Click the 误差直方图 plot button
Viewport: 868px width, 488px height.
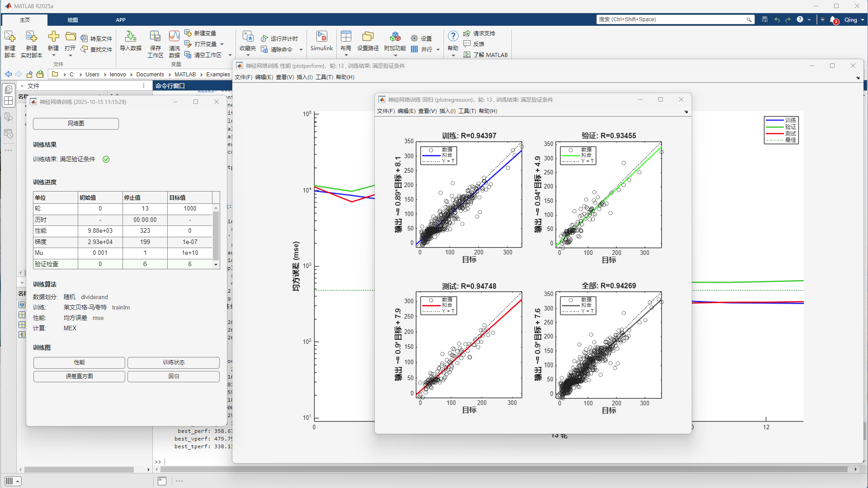(x=79, y=376)
